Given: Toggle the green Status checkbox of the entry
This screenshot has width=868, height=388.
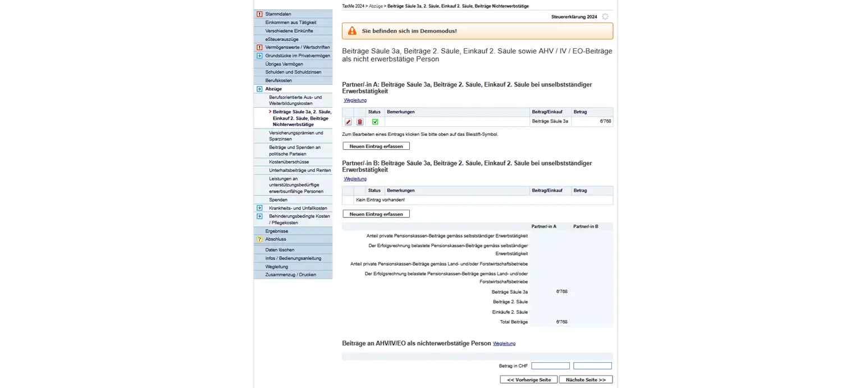Looking at the screenshot, I should (375, 121).
